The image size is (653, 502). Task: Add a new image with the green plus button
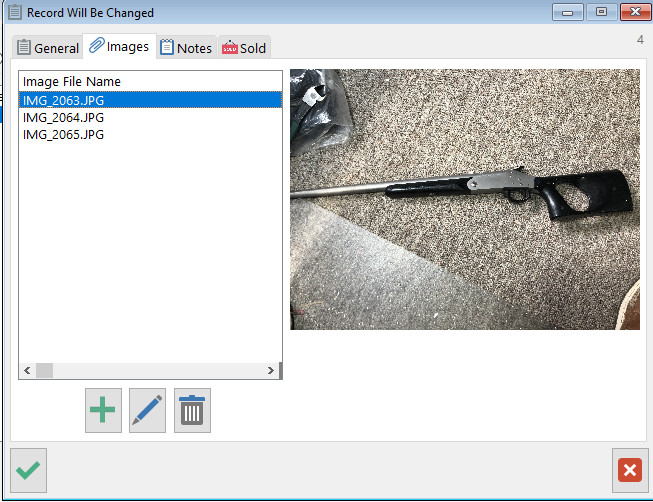(x=103, y=410)
